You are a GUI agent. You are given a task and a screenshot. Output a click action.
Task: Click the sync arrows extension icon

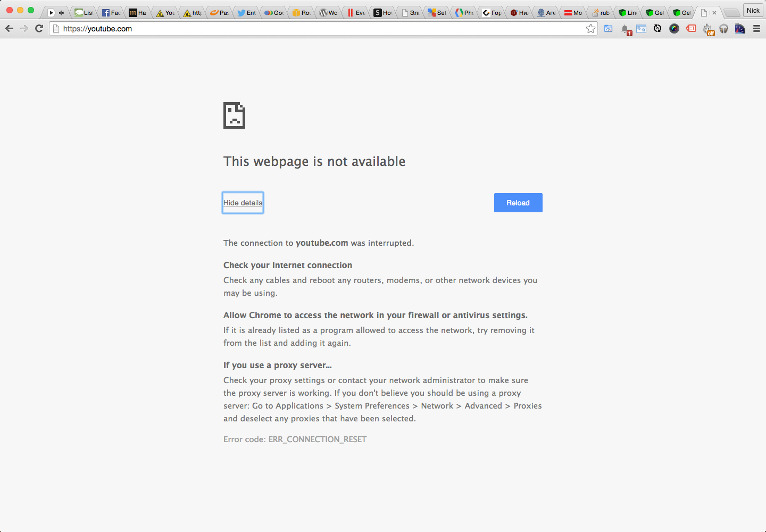click(x=657, y=29)
